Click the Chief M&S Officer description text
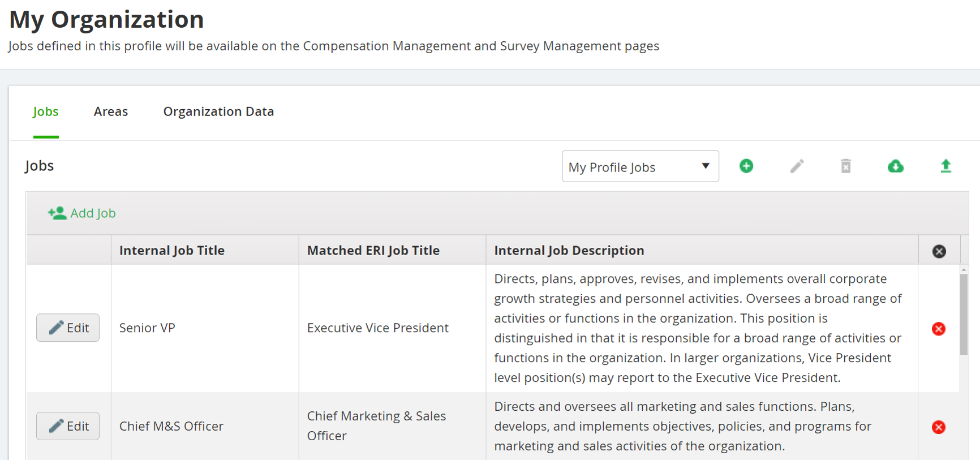Image resolution: width=980 pixels, height=460 pixels. 683,426
